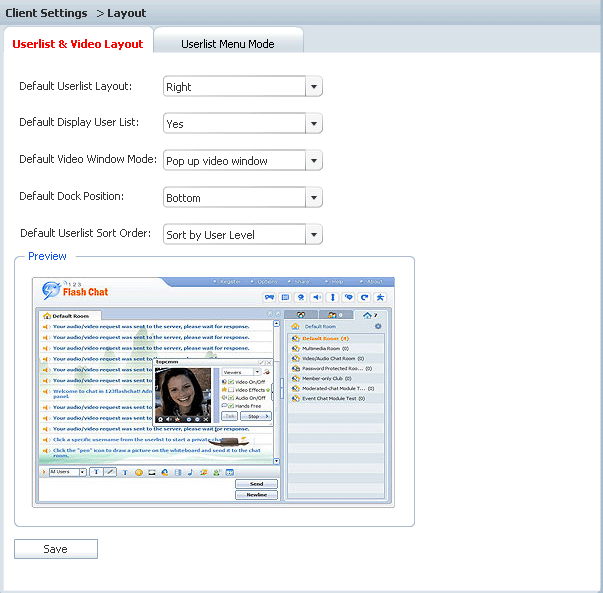Click the Send button in the preview
Screen dimensions: 603x593
pos(256,484)
